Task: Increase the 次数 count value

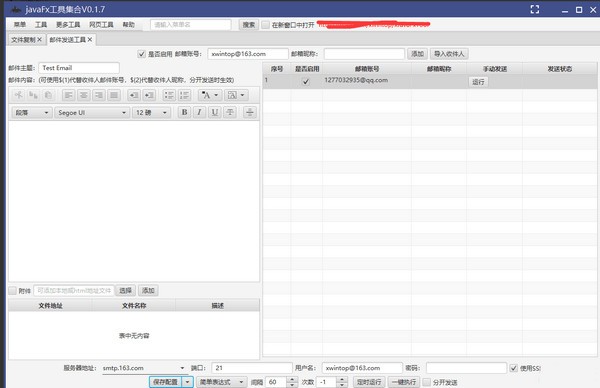Action: (342, 379)
